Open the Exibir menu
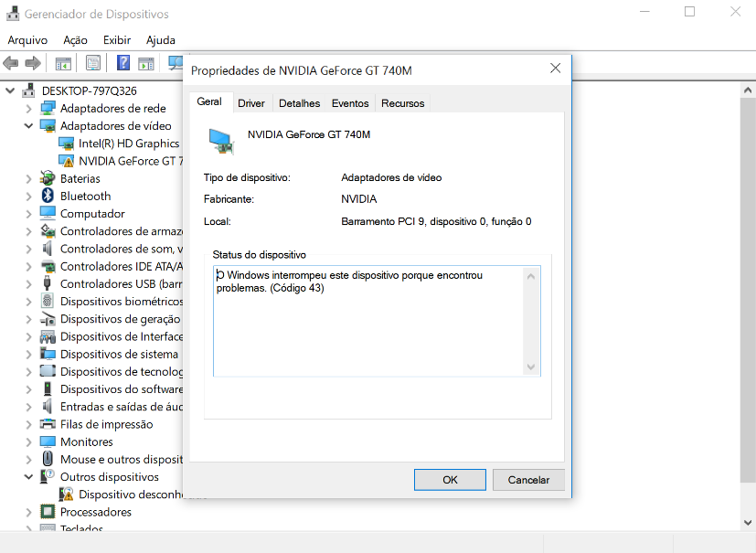 [117, 40]
